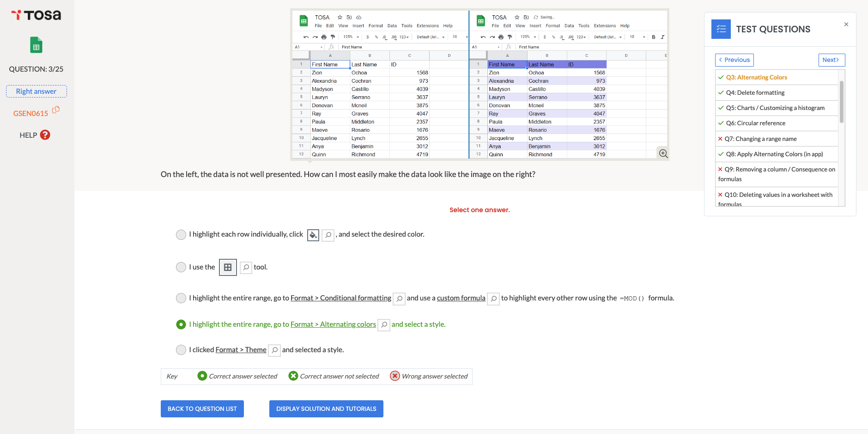This screenshot has height=434, width=868.
Task: Click the QUESTION: 3/25 counter text
Action: (x=36, y=69)
